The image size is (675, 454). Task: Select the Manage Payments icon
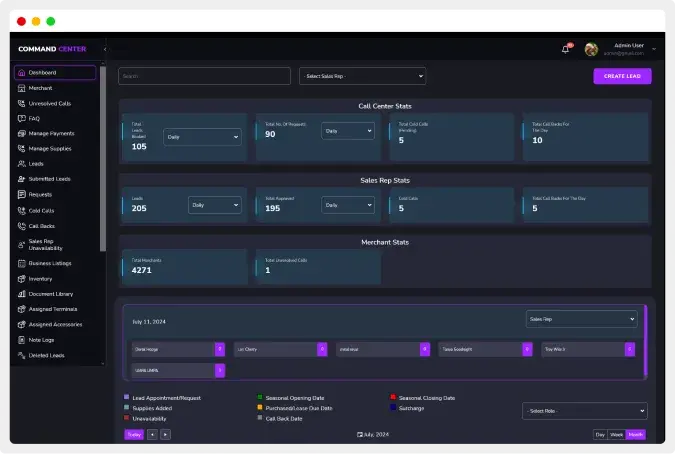(22, 133)
